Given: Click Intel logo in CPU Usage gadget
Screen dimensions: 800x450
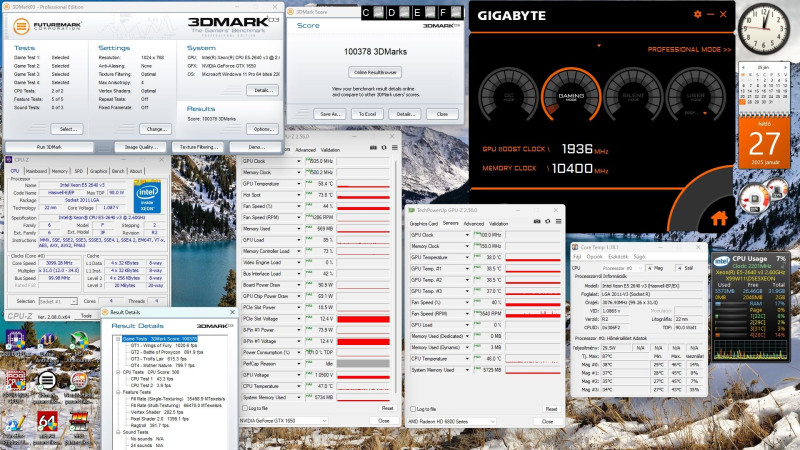Looking at the screenshot, I should pyautogui.click(x=721, y=261).
